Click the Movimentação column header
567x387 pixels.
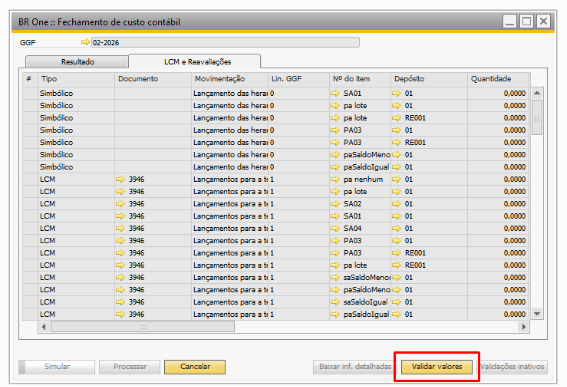[x=230, y=79]
